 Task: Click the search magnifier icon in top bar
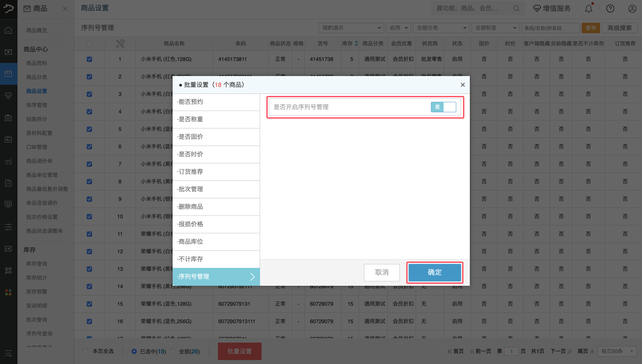click(x=517, y=9)
